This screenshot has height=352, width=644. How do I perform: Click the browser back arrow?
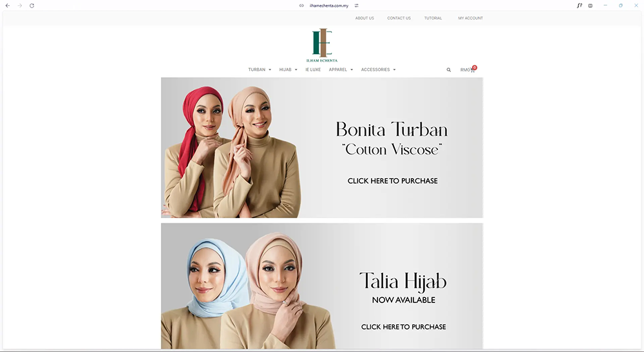click(8, 5)
